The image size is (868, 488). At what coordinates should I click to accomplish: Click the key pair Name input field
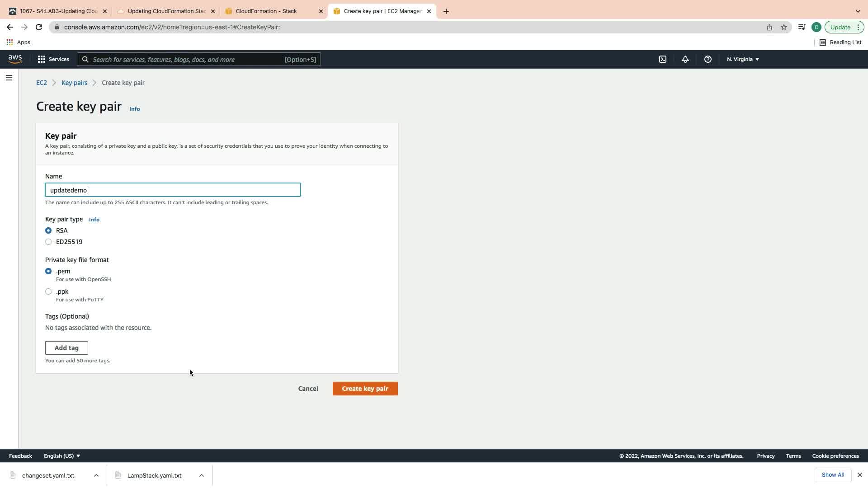[x=173, y=190]
